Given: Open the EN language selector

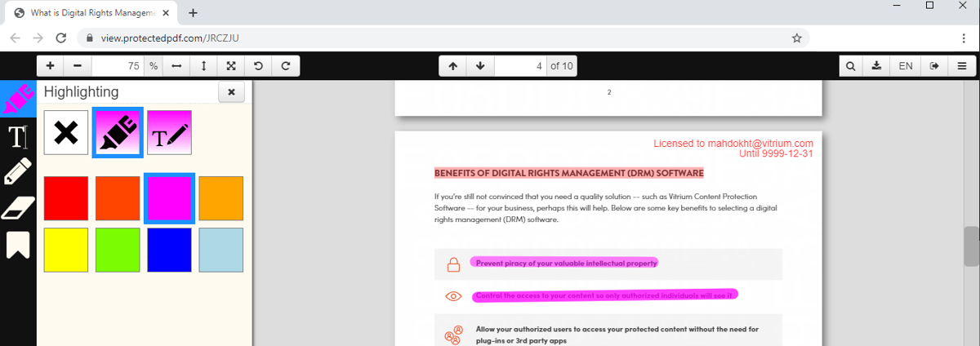Looking at the screenshot, I should (x=906, y=66).
